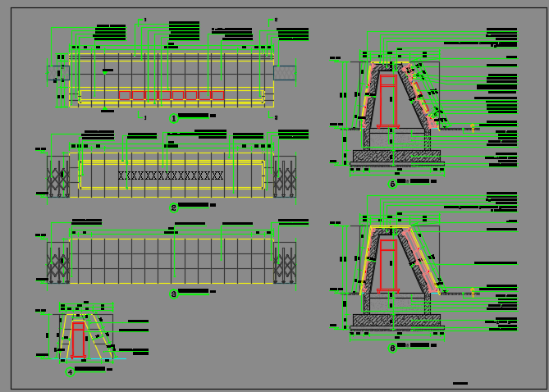Select the circled number 1 drawing title bubble
The image size is (549, 392).
174,119
